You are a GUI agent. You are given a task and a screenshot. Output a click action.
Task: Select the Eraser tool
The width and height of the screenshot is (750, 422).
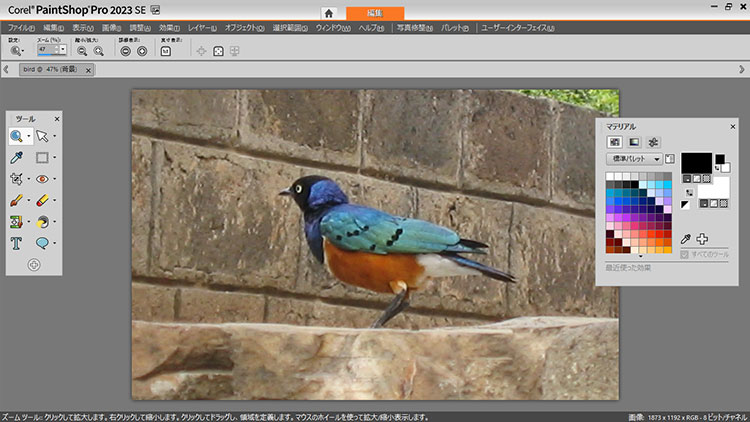pyautogui.click(x=42, y=200)
